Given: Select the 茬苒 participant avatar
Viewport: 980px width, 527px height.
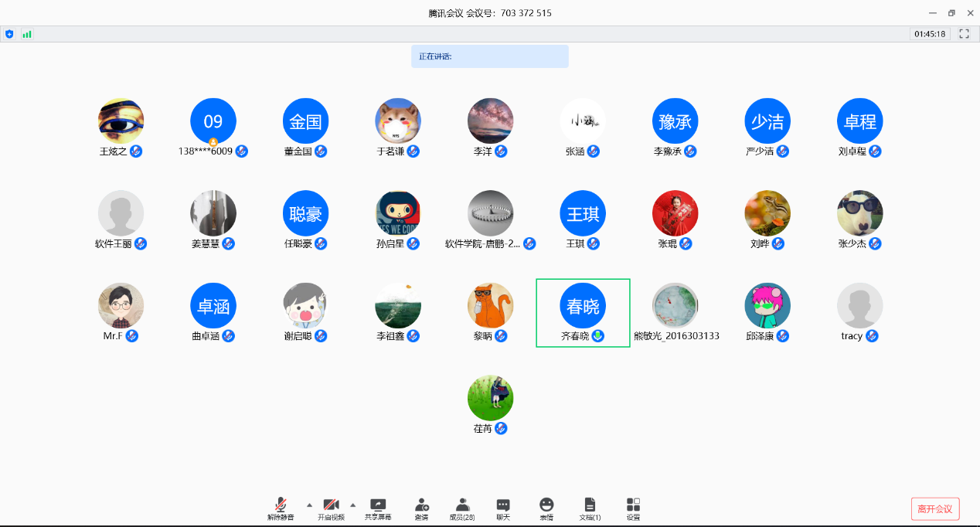Looking at the screenshot, I should (x=490, y=398).
